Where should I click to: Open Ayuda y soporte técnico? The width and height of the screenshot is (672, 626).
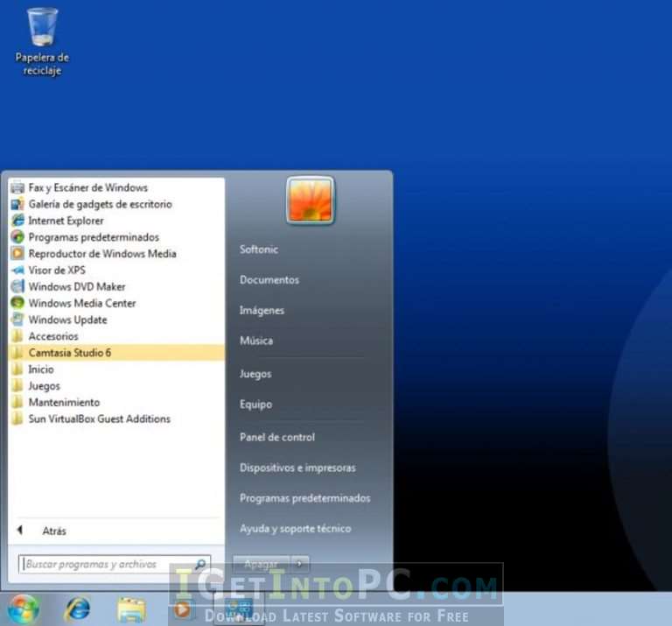[295, 529]
